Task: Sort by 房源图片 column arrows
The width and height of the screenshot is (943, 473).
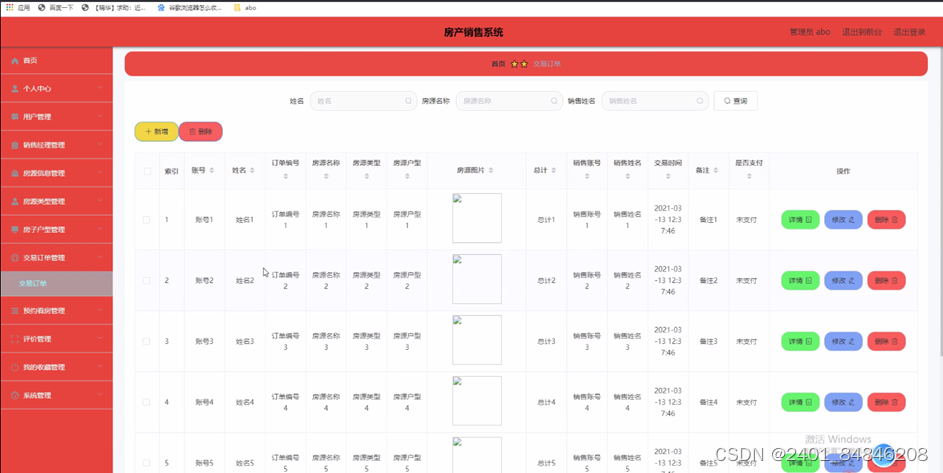Action: tap(491, 170)
